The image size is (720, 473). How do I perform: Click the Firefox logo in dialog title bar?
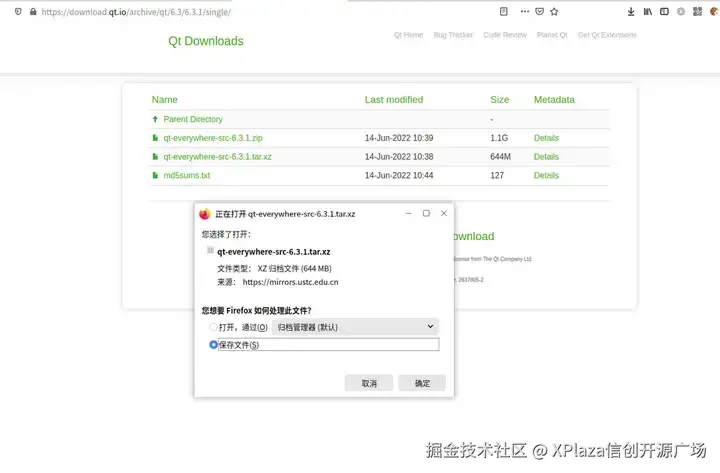coord(204,214)
